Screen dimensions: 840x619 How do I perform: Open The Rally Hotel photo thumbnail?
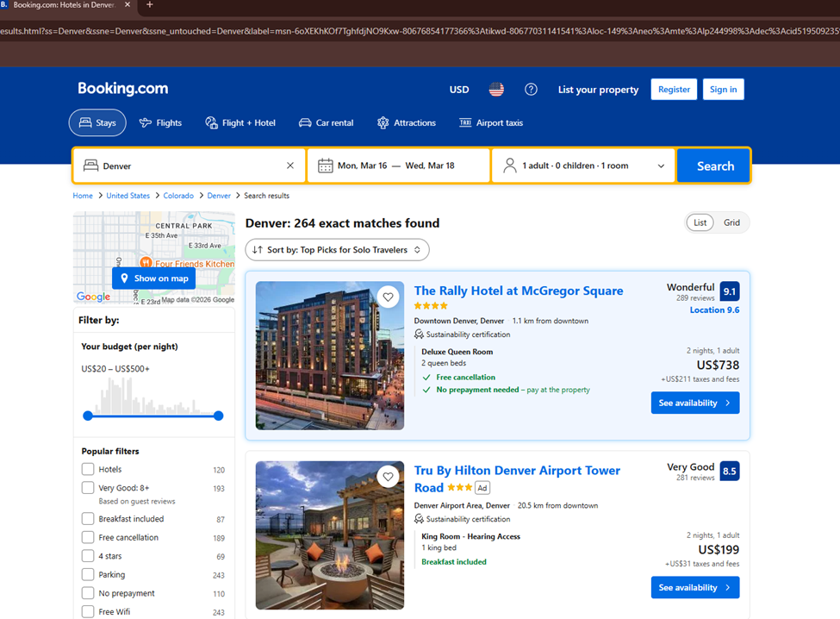click(329, 356)
